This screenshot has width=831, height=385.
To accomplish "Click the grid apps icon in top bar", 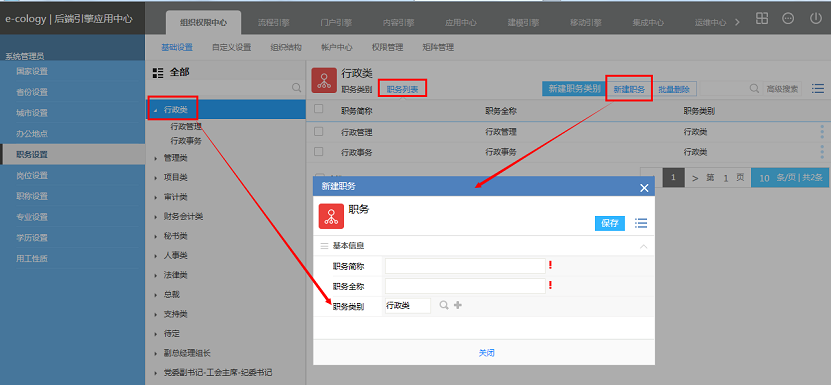I will (762, 19).
